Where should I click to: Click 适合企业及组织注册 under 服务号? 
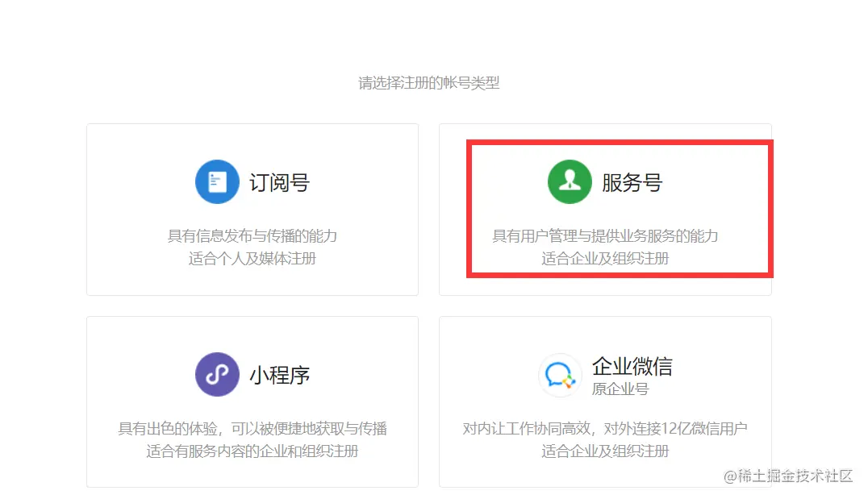pos(605,258)
